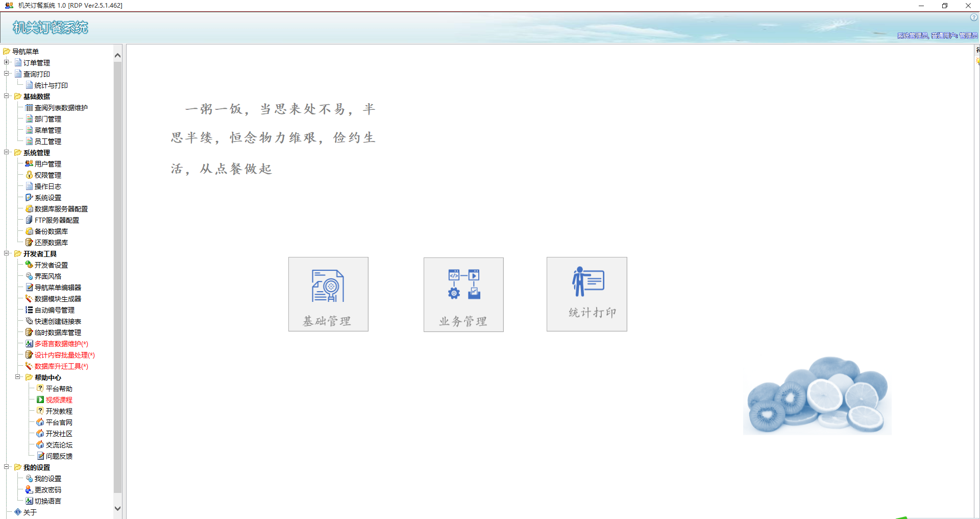Click the 还原数据库 icon

tap(29, 242)
